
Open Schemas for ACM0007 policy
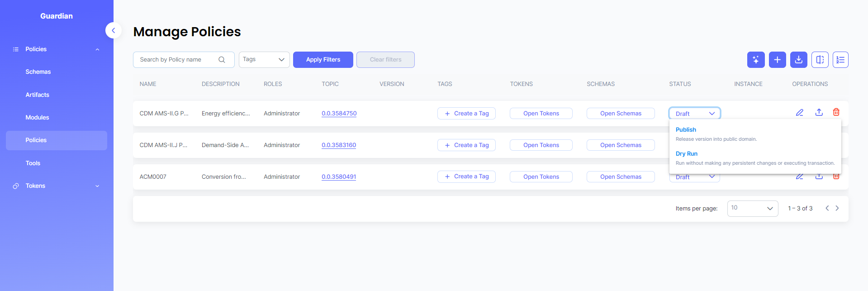[x=621, y=177]
